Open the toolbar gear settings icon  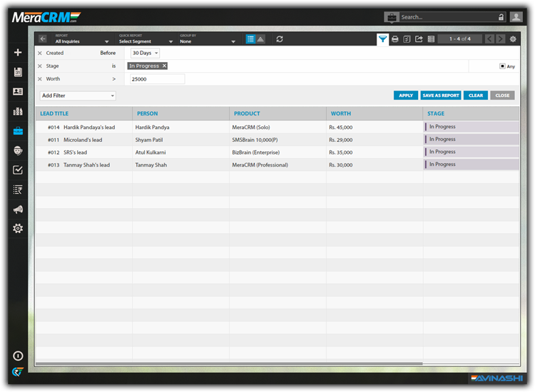(x=513, y=39)
